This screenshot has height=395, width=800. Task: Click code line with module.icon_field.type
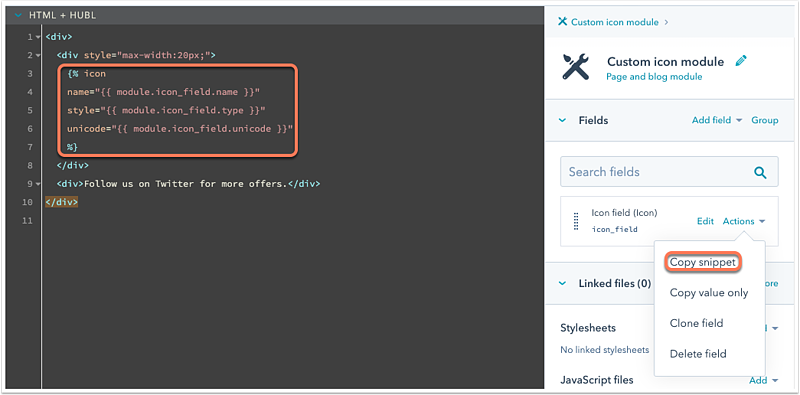click(x=166, y=110)
